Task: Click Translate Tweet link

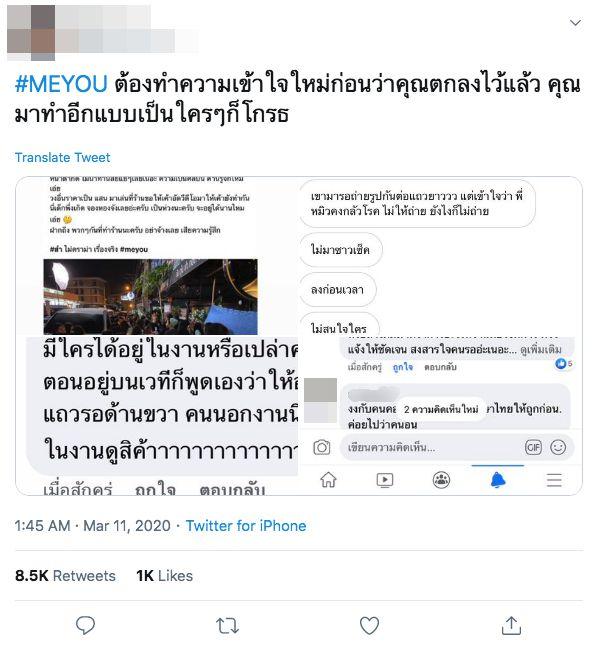Action: point(62,157)
